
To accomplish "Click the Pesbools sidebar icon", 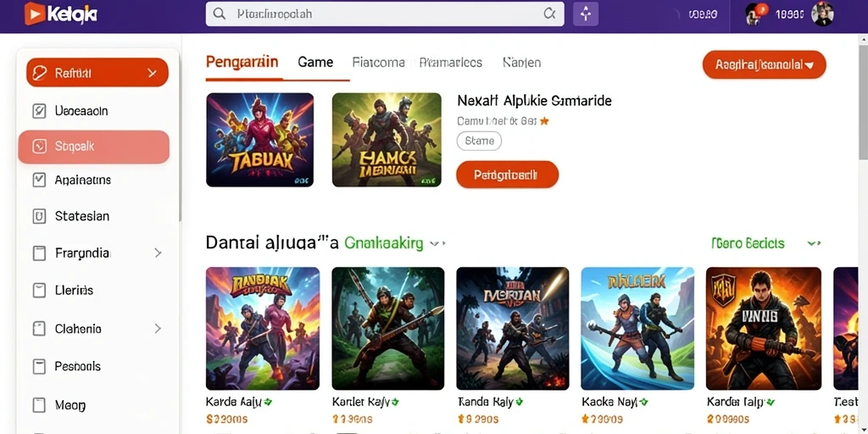I will click(x=39, y=366).
